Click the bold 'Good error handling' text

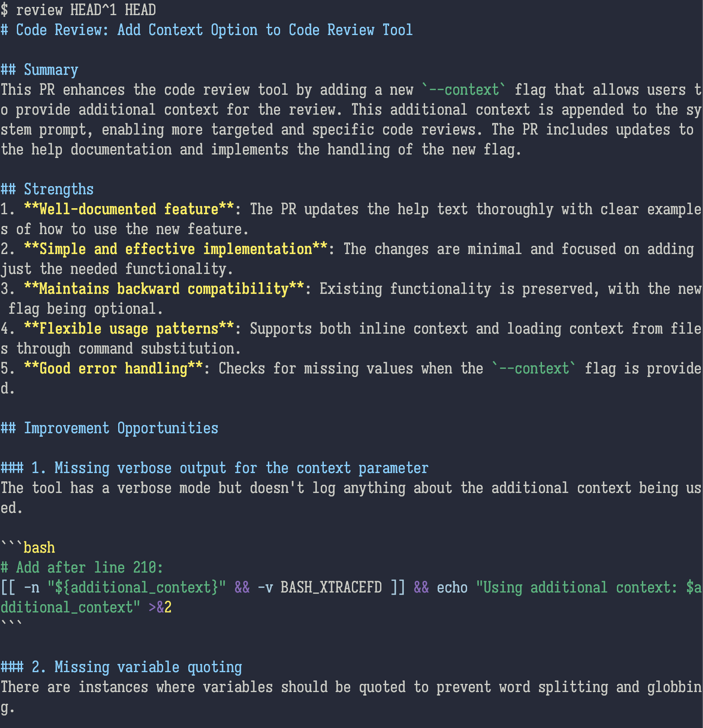113,368
